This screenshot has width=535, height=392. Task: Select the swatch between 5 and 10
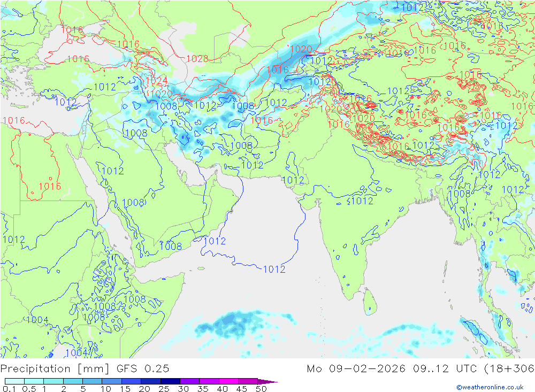pyautogui.click(x=93, y=381)
